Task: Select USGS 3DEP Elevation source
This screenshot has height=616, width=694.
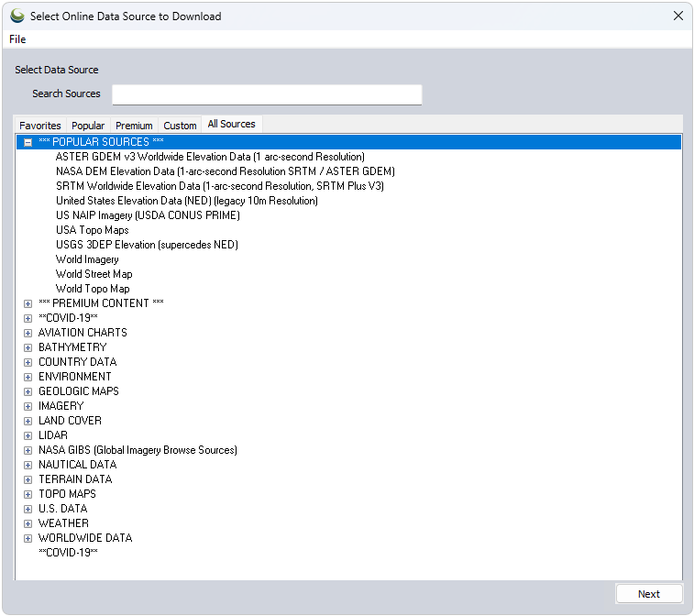Action: [147, 245]
